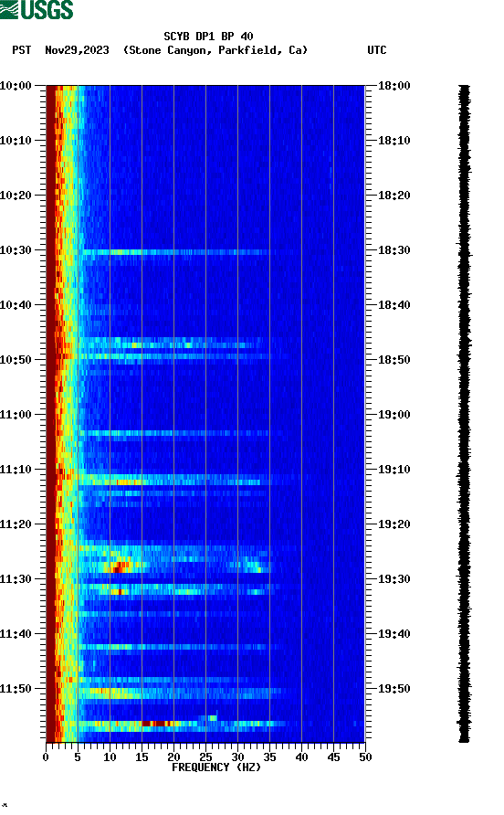Image resolution: width=504 pixels, height=815 pixels.
Task: Click the USGS logo
Action: (37, 9)
